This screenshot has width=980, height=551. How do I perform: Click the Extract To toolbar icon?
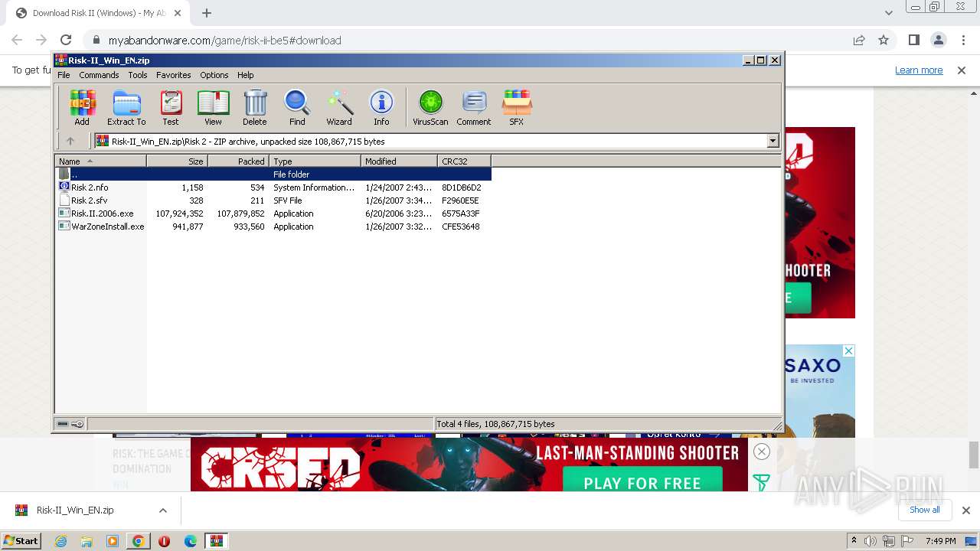[126, 107]
